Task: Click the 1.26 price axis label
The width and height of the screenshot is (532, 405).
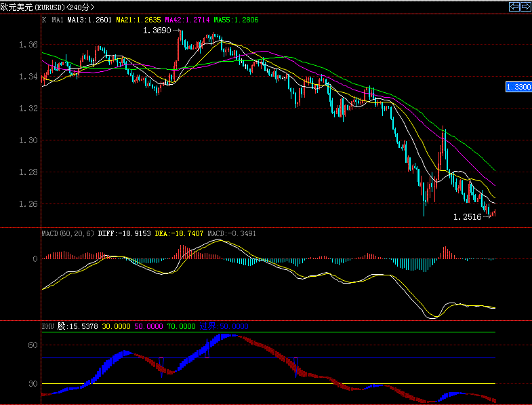Action: (x=28, y=204)
